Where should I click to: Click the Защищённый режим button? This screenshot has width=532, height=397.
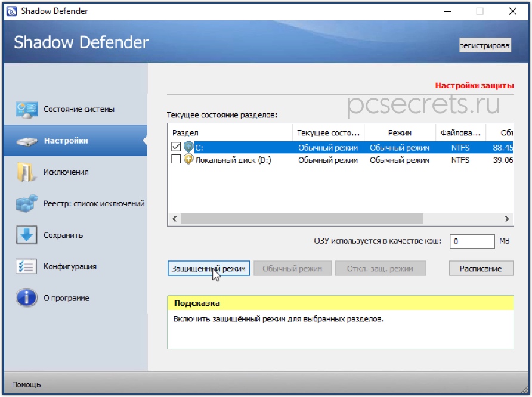coord(209,268)
